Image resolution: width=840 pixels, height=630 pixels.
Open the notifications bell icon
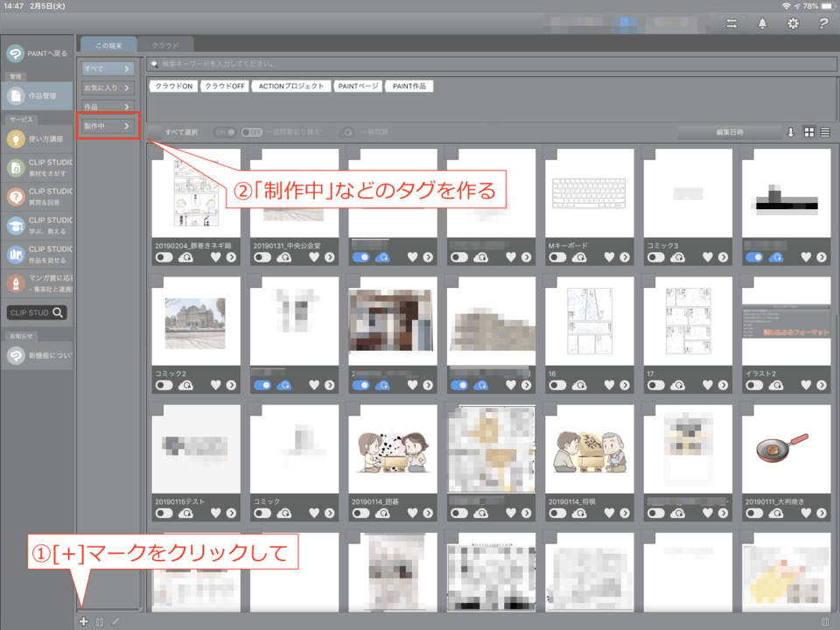(x=762, y=23)
